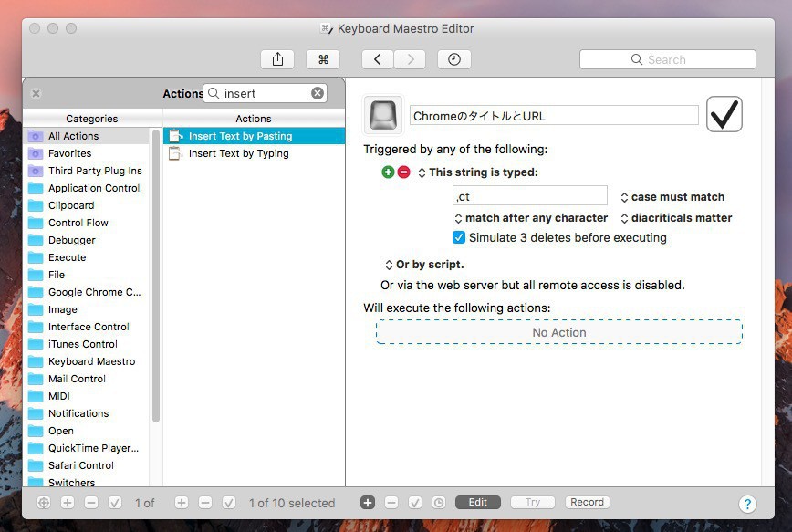Remove macro group with minus beside '1 of'

(x=91, y=503)
